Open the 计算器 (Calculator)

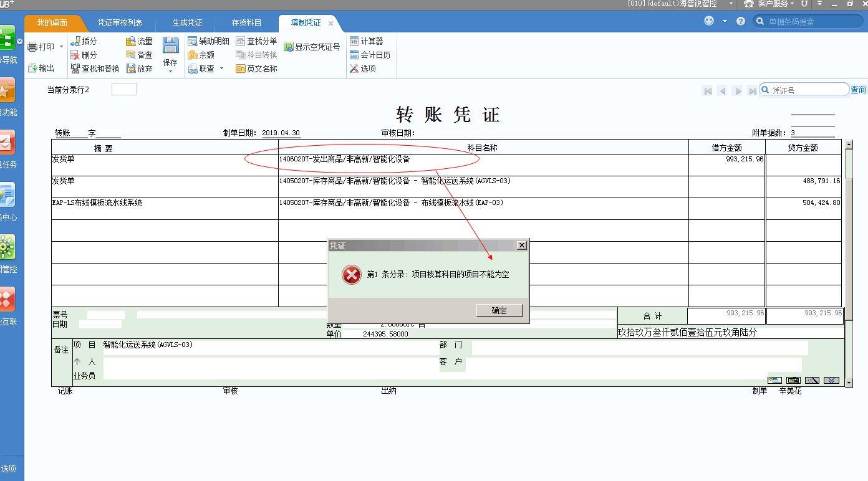[367, 41]
